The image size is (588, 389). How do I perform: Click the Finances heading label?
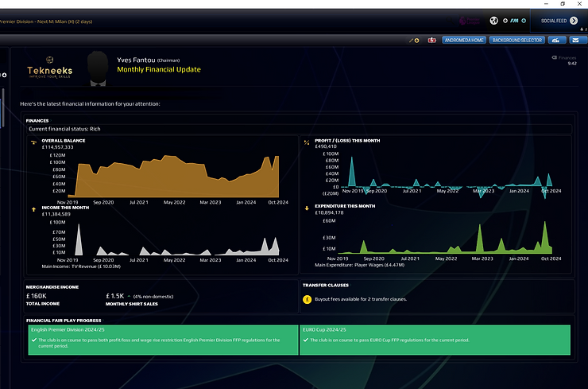(37, 121)
